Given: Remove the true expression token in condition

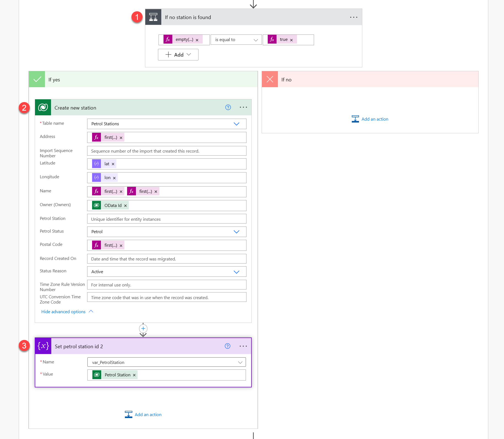Looking at the screenshot, I should point(291,40).
